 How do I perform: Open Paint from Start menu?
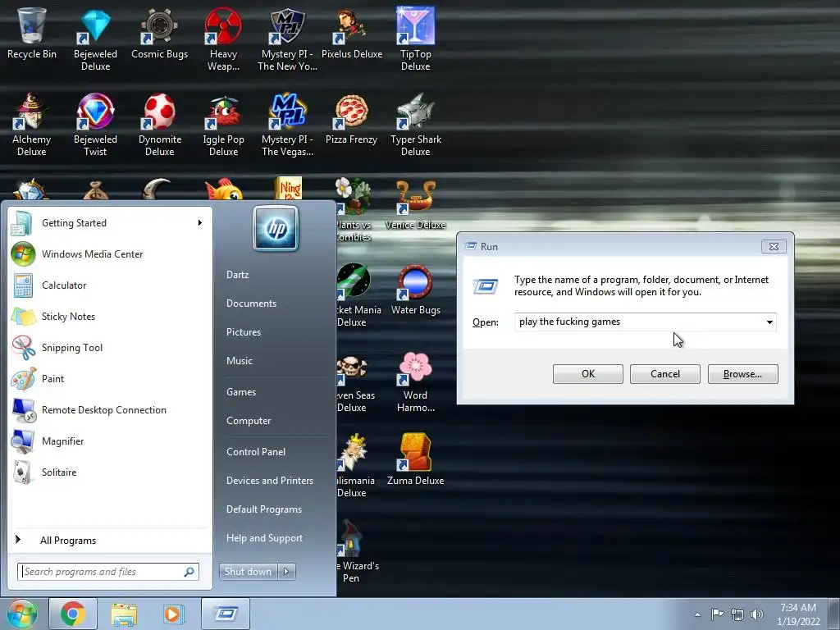[x=110, y=379]
